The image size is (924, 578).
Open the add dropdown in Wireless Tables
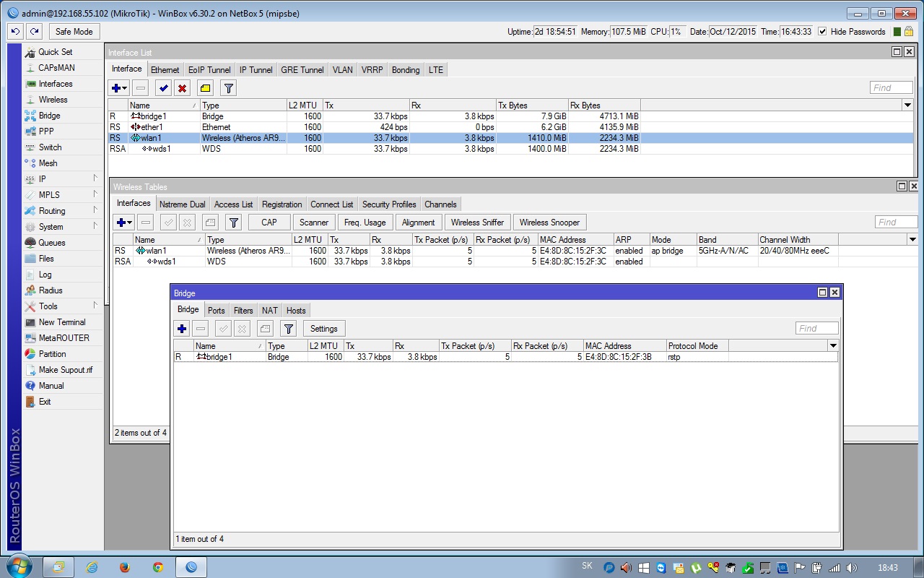(x=124, y=223)
